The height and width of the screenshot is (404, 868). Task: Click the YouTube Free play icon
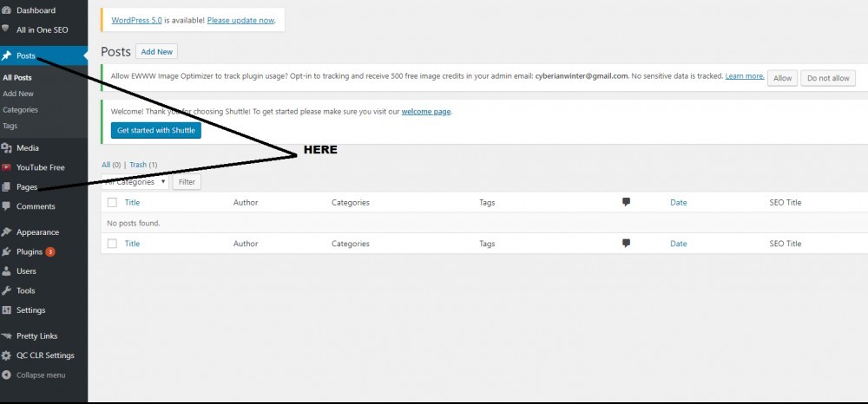coord(7,167)
